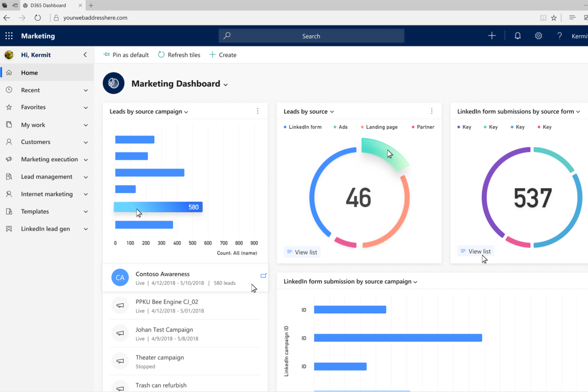Open the Contoso Awareness campaign
Screen dimensions: 588x392
coord(185,278)
